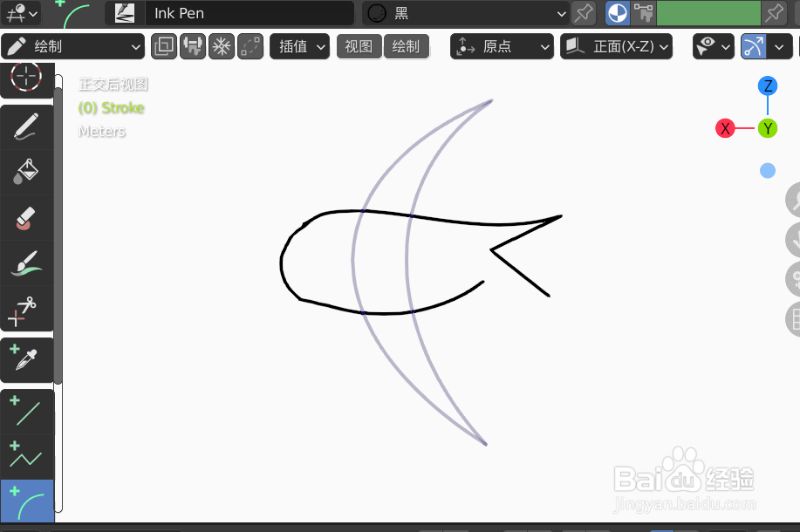Screen dimensions: 800x532
Task: Open the 绘制 menu
Action: coord(407,46)
